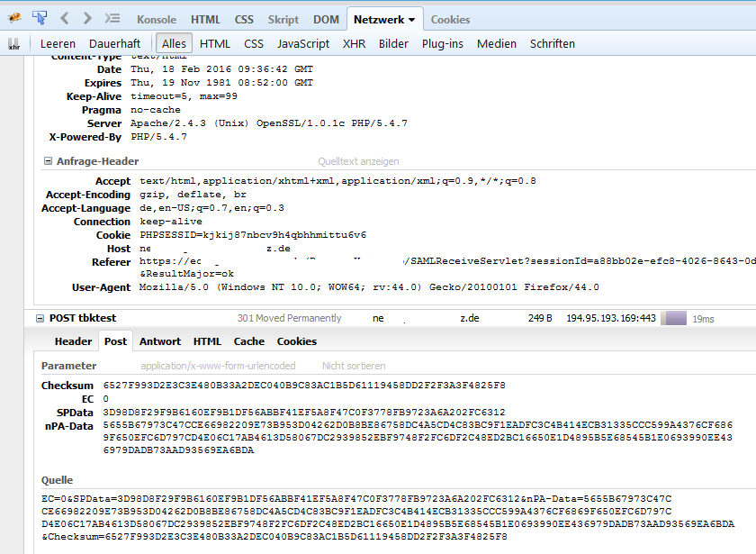
Task: Click the XHR break pause icon
Action: pos(14,43)
